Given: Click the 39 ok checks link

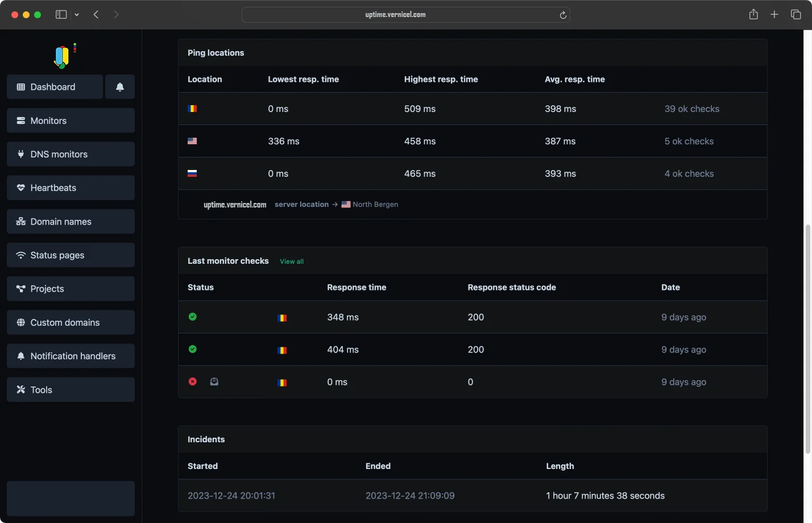Looking at the screenshot, I should coord(692,109).
